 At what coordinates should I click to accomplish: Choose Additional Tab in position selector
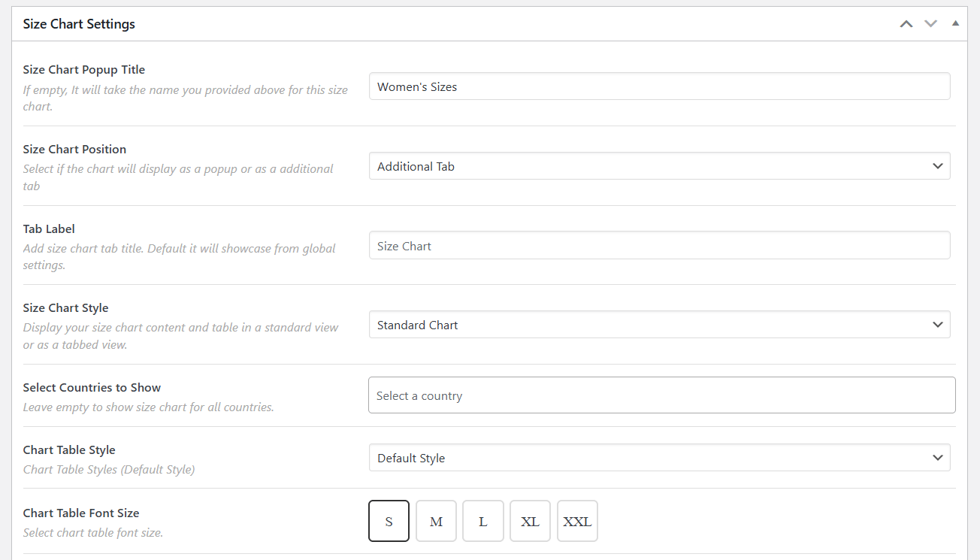tap(659, 165)
